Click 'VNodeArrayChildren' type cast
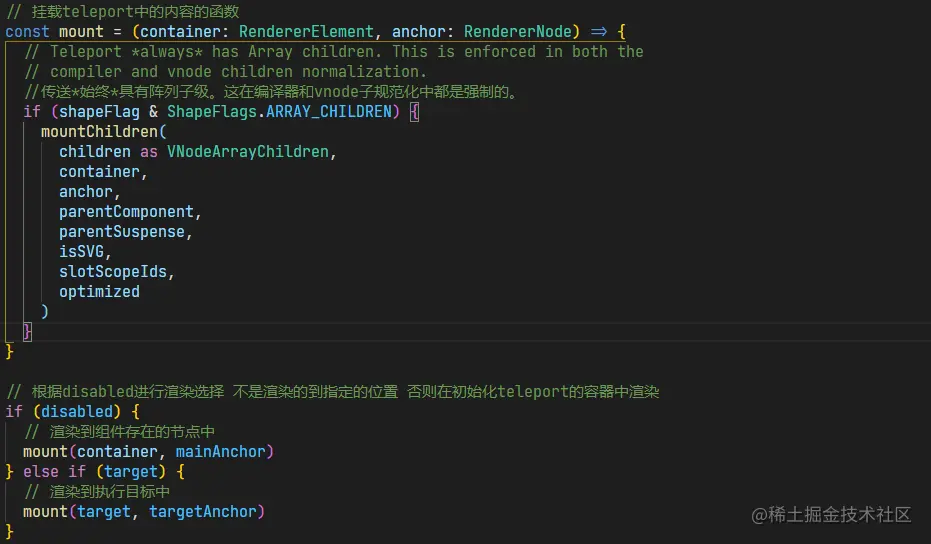 (x=248, y=151)
